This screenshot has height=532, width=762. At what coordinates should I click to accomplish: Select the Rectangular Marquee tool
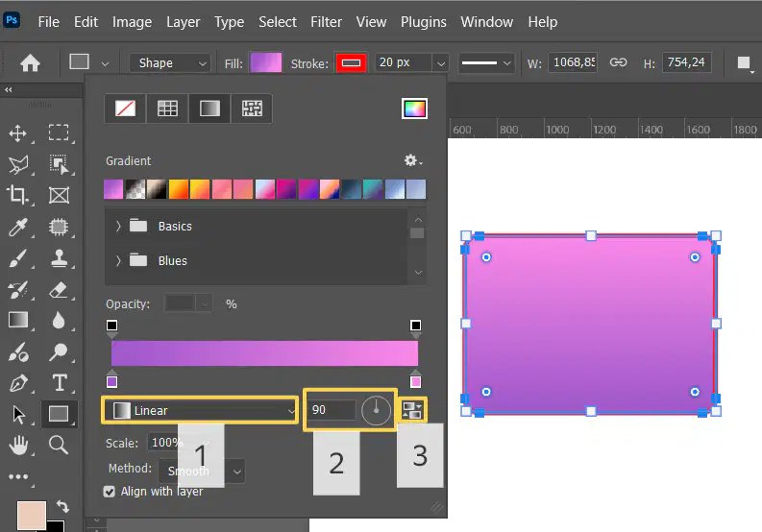pos(59,133)
